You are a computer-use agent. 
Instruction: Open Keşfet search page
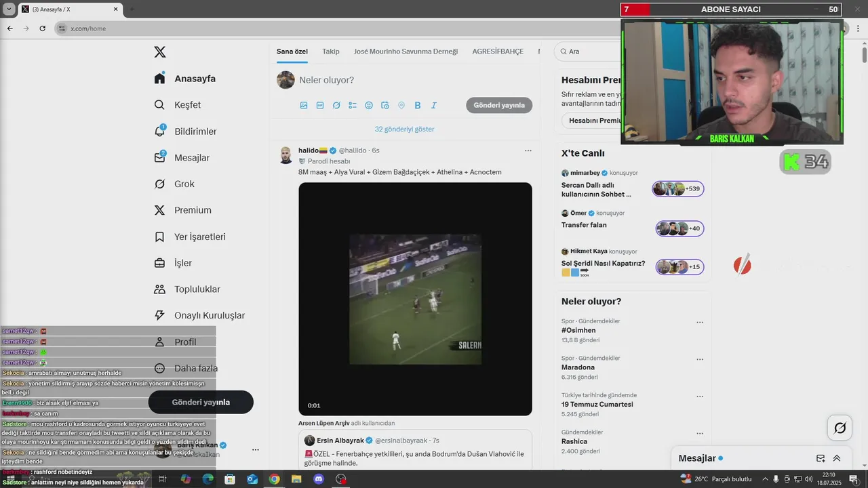coord(178,105)
